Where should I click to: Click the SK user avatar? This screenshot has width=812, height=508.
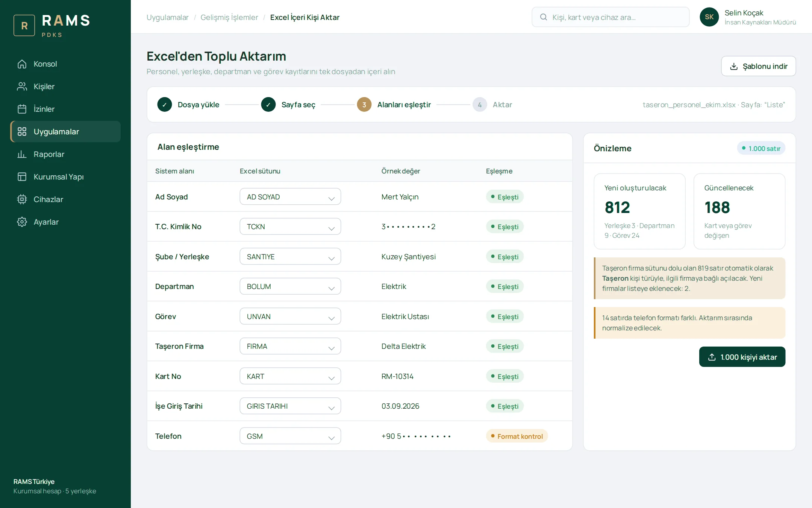tap(709, 17)
